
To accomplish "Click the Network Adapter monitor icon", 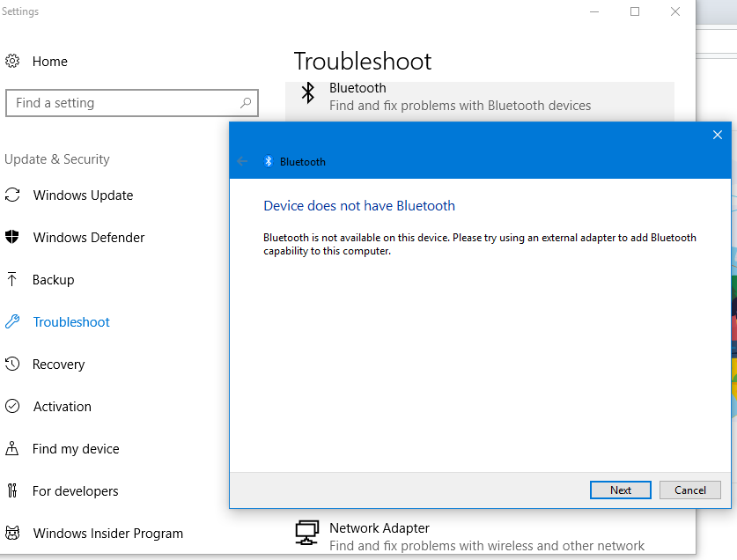I will (307, 532).
